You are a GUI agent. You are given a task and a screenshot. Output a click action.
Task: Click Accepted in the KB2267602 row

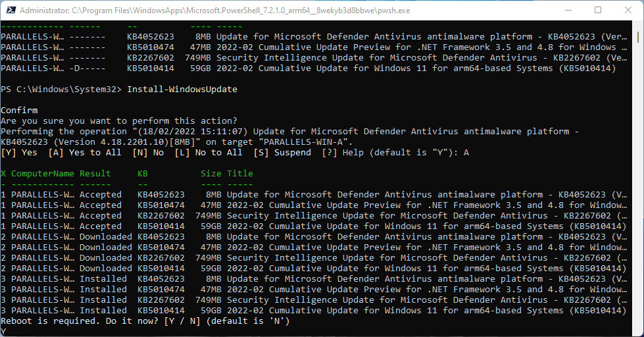[100, 215]
